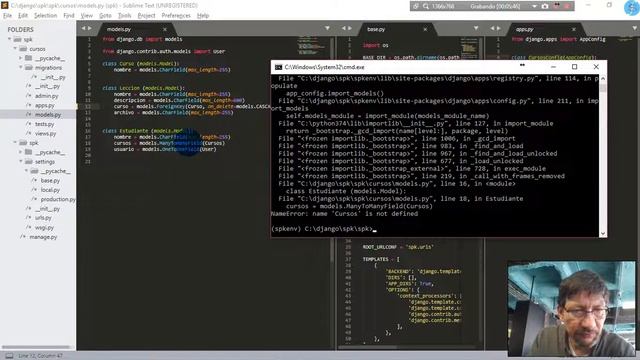Image resolution: width=640 pixels, height=360 pixels.
Task: Click the sidebar toggle icon in status bar
Action: click(9, 356)
